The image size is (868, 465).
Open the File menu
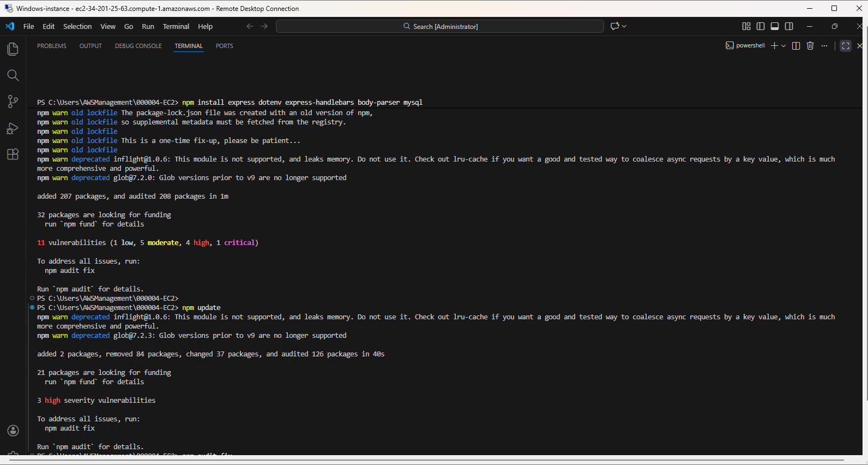pos(29,26)
